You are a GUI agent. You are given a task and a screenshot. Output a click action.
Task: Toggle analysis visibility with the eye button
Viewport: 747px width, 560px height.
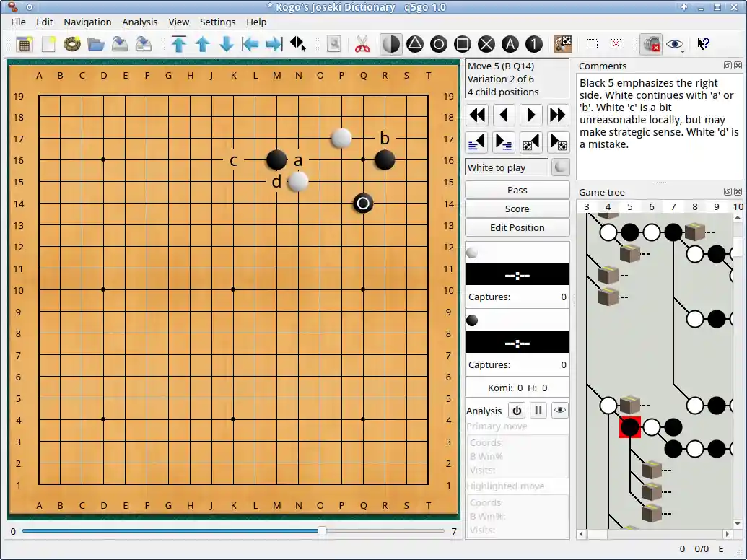click(x=559, y=410)
